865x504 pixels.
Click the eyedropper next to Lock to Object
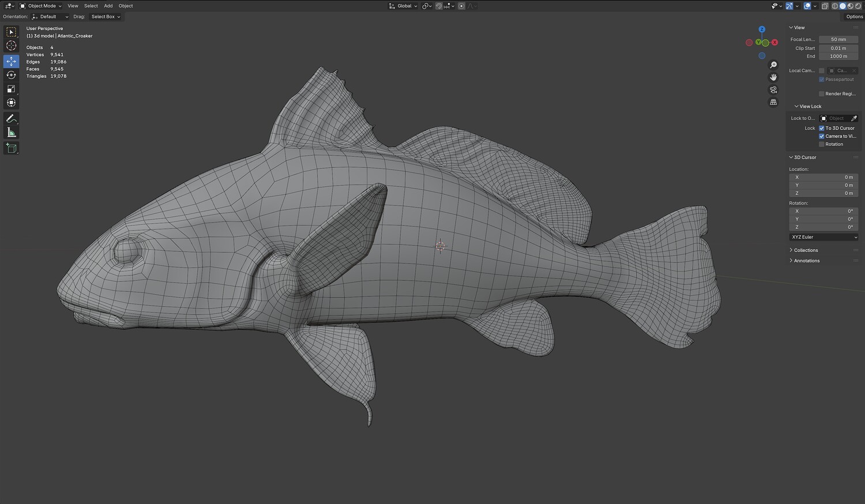tap(854, 118)
